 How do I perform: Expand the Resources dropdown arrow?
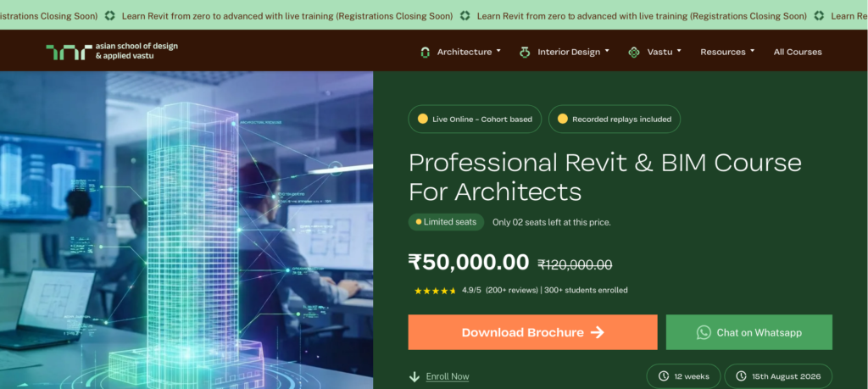[x=753, y=51]
